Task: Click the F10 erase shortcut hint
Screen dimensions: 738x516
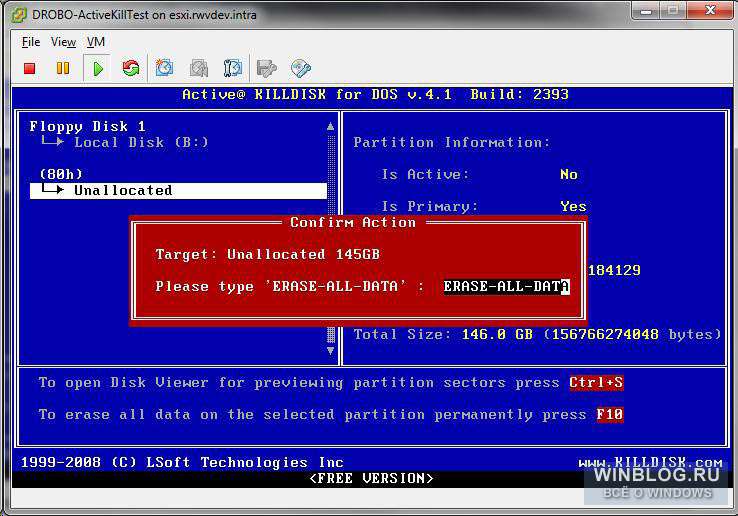Action: tap(610, 414)
